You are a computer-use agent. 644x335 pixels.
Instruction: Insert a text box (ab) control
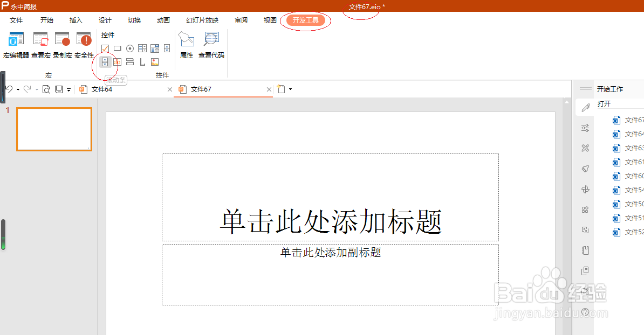(117, 61)
